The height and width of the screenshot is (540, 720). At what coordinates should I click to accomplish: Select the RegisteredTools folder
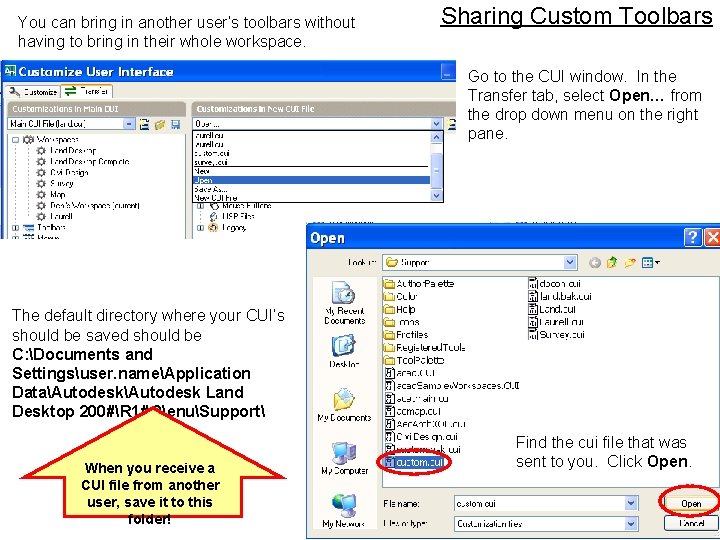425,348
